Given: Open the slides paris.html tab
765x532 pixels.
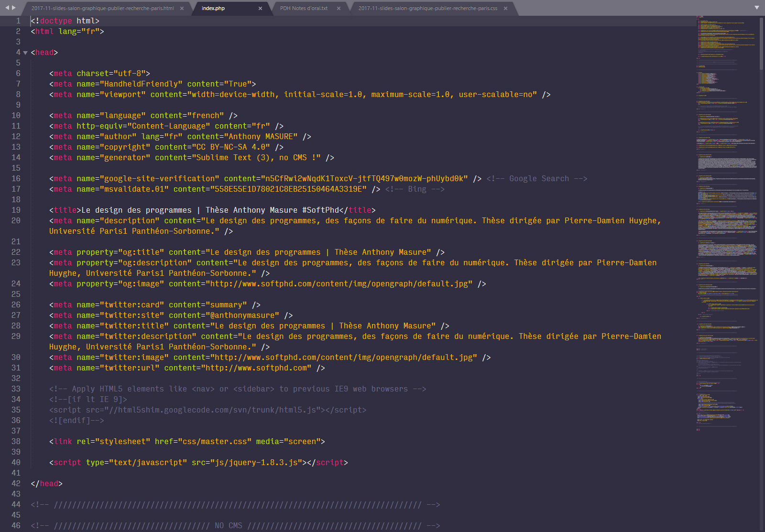Looking at the screenshot, I should (x=102, y=9).
